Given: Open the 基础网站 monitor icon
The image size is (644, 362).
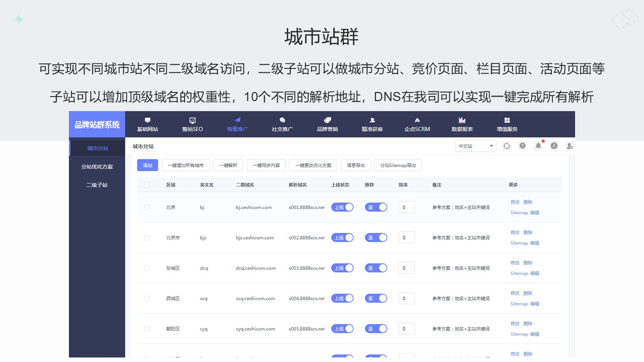Looking at the screenshot, I should (147, 120).
